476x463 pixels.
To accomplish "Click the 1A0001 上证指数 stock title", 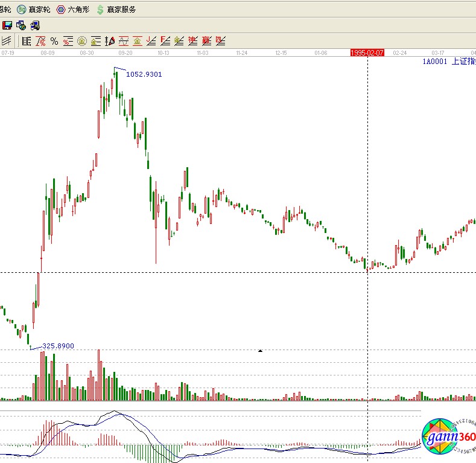I will point(449,62).
